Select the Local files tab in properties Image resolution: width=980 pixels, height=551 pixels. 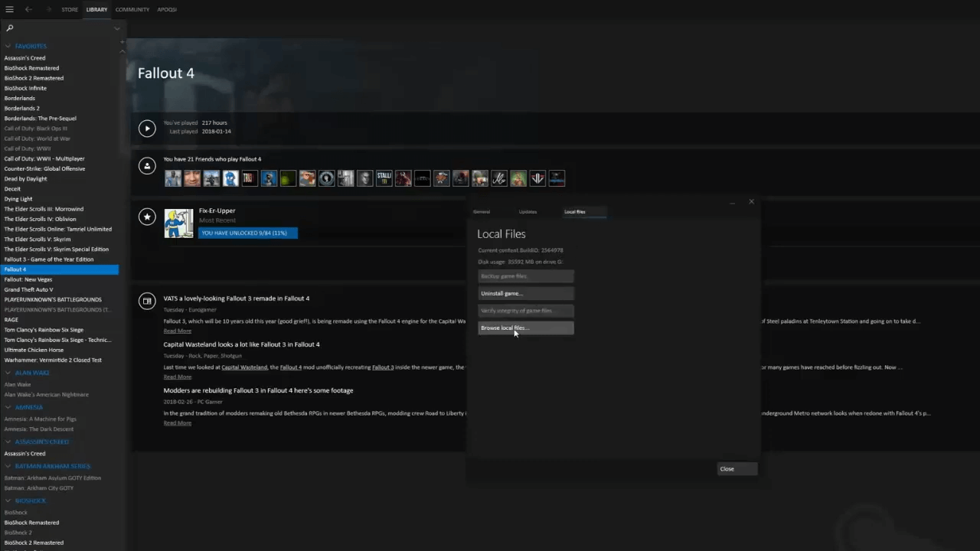(x=575, y=211)
